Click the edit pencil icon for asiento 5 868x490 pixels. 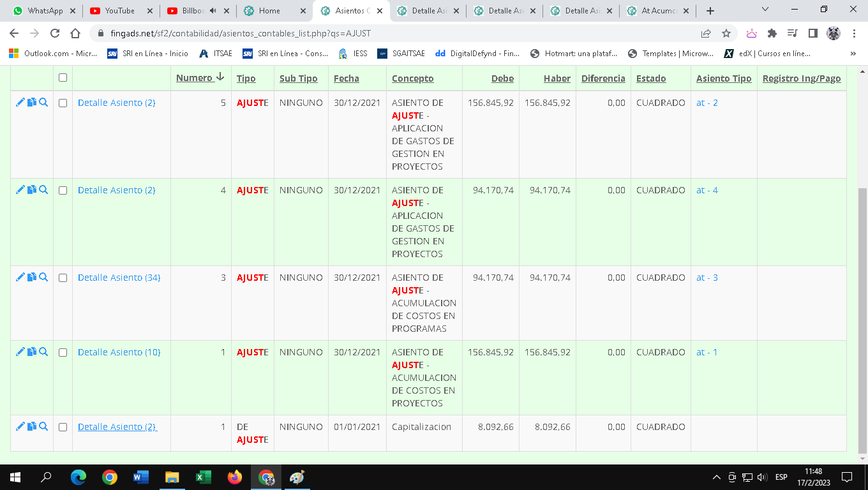click(20, 102)
